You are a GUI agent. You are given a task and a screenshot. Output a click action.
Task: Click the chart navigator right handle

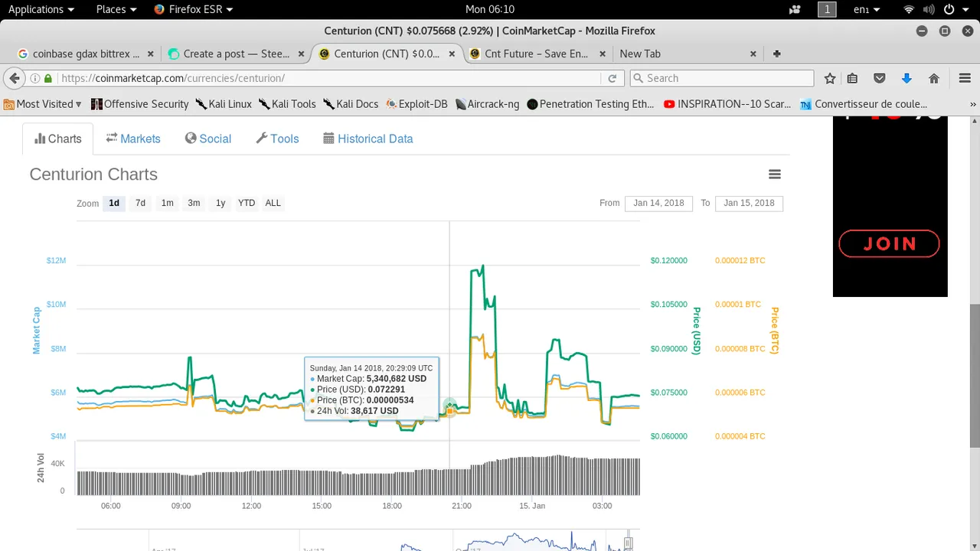click(x=628, y=543)
